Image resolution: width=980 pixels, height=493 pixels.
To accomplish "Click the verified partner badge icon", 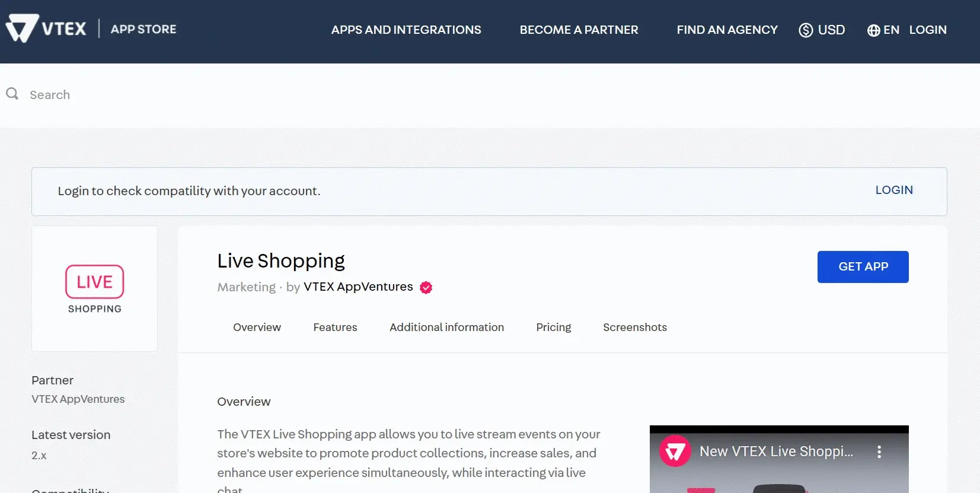I will 426,288.
